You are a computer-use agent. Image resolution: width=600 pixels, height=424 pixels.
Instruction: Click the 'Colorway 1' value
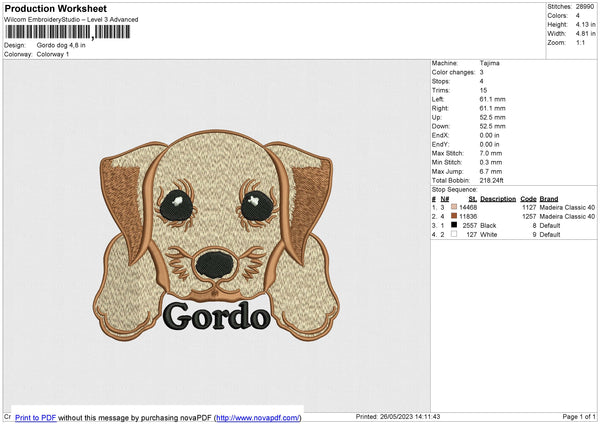click(53, 54)
